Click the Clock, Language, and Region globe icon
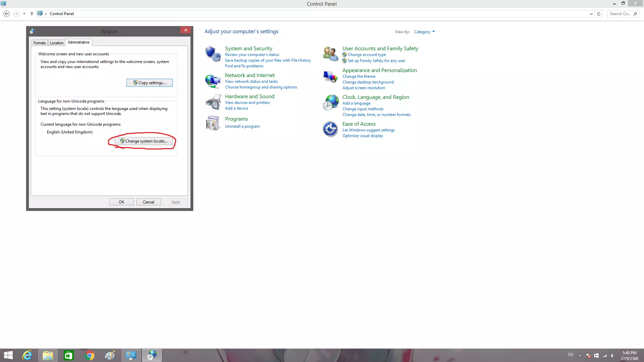The width and height of the screenshot is (644, 362). 330,103
